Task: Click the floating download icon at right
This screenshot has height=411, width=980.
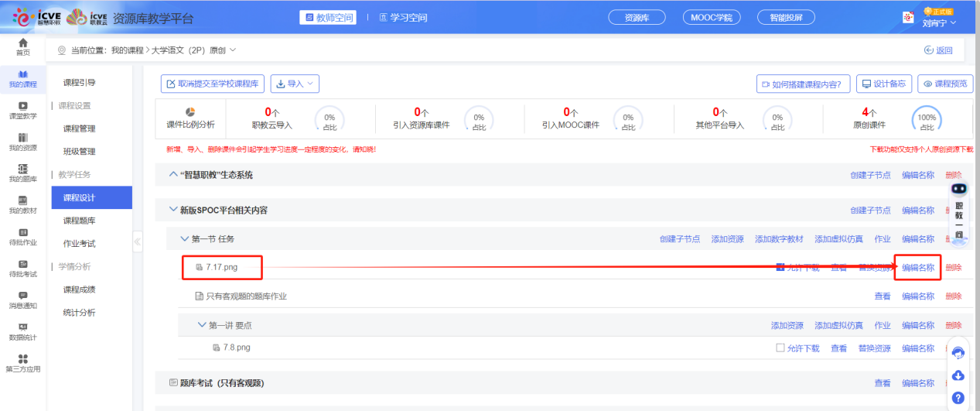Action: (x=958, y=375)
